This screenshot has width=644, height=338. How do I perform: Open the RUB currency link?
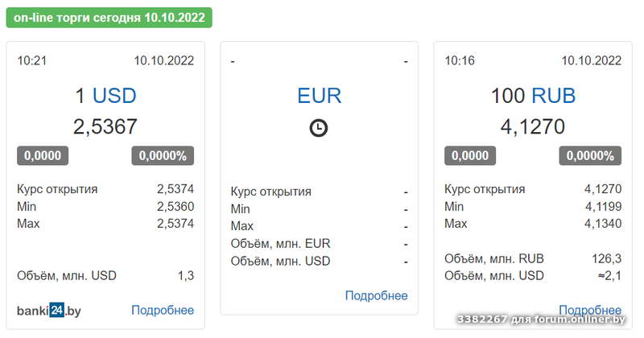553,97
